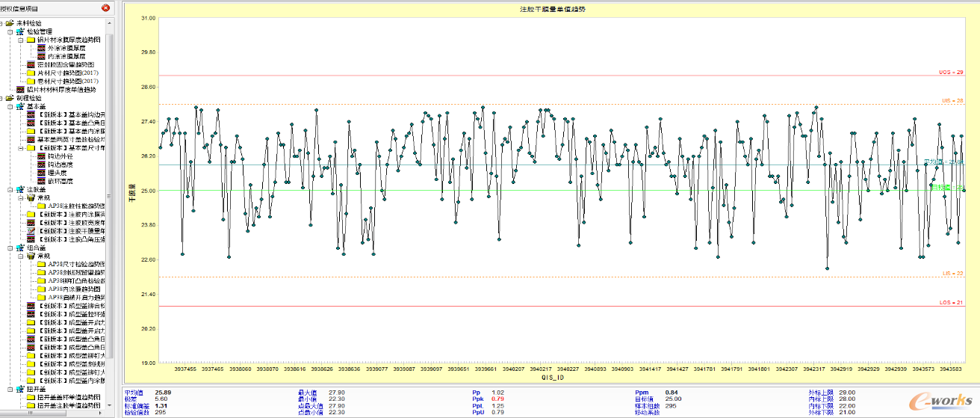Click the 平均值 25.89 statistic
Image resolution: width=980 pixels, height=418 pixels.
149,392
